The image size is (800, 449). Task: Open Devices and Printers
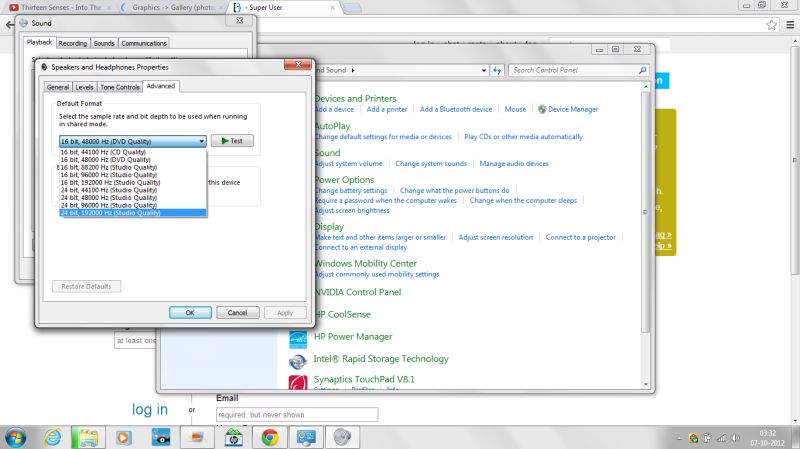[355, 98]
